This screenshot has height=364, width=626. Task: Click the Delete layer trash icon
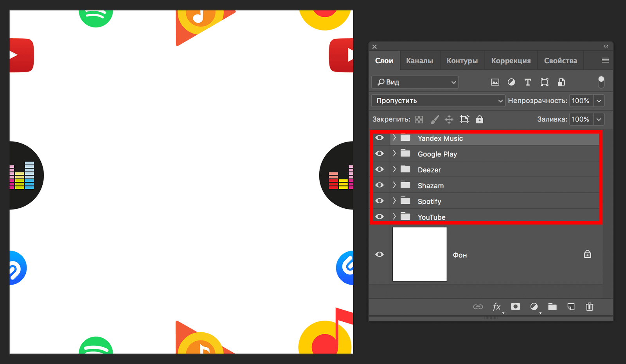click(x=590, y=307)
